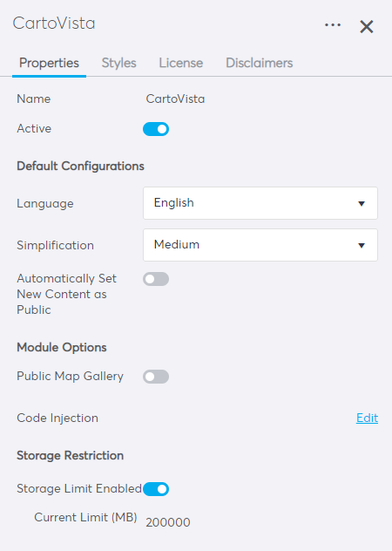Click the CartoVista panel title
392x551 pixels.
pos(54,24)
